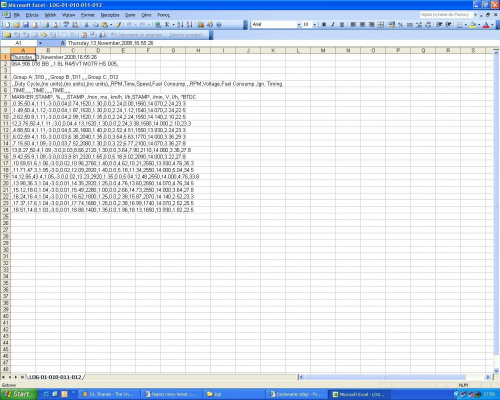Open the Name Box dropdown arrow
Screen dimensions: 500x400
click(x=40, y=43)
